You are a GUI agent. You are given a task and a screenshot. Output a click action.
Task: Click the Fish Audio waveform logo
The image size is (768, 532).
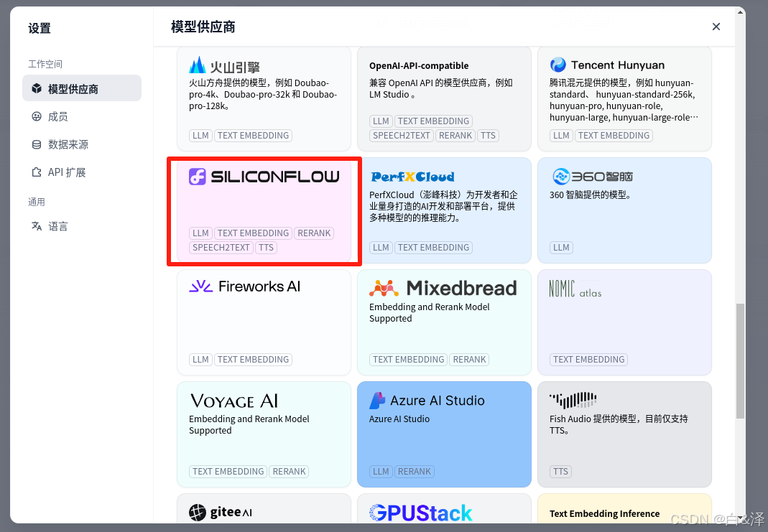point(573,400)
